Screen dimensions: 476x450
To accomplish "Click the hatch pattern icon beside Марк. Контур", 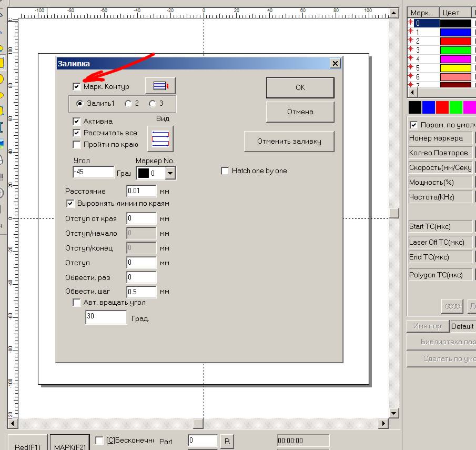I will pyautogui.click(x=160, y=86).
